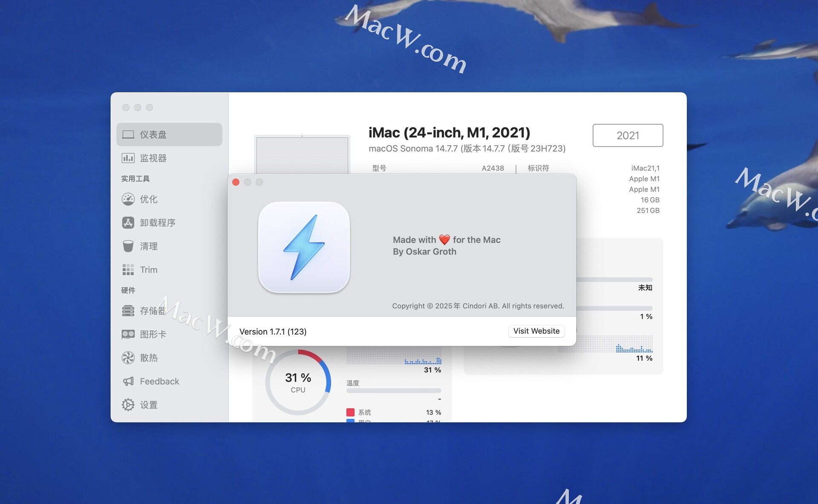
Task: Open the 设置 gear icon
Action: click(x=128, y=405)
